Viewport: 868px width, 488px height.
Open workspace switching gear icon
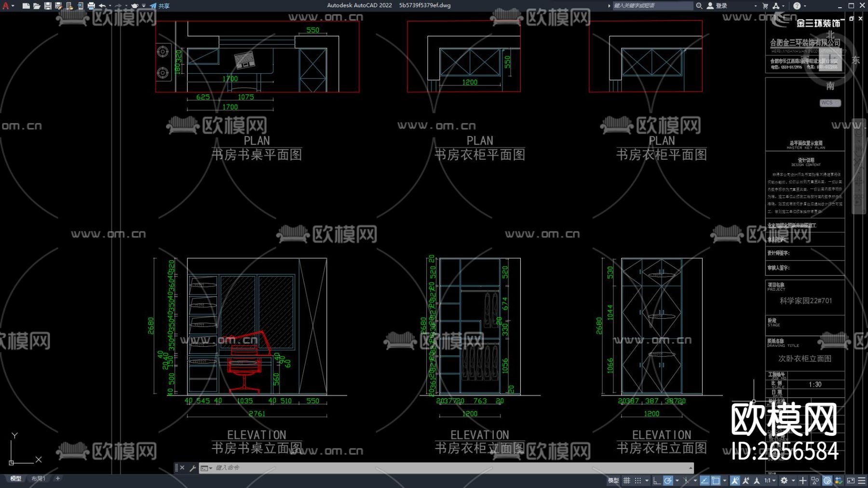784,480
